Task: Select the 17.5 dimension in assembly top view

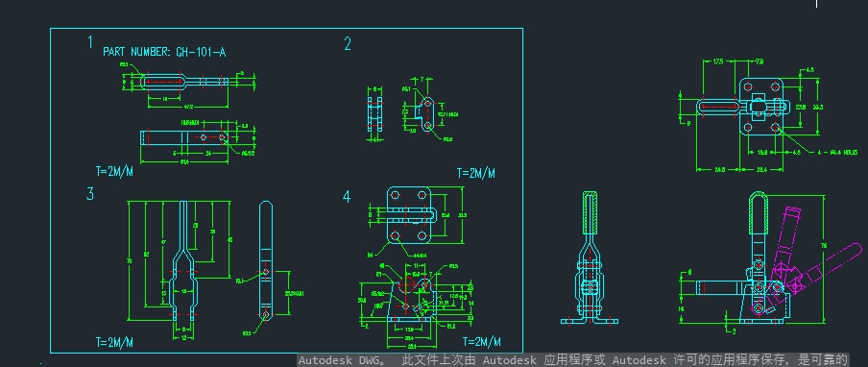Action: (x=718, y=61)
